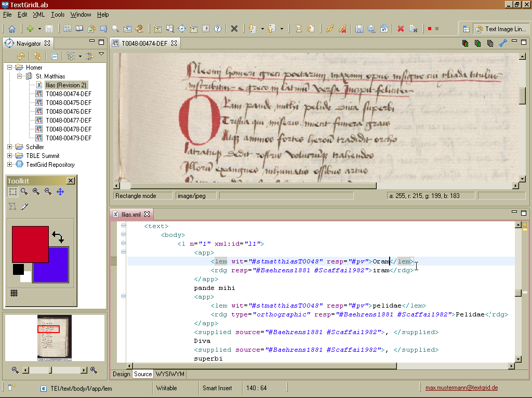Screen dimensions: 532x398
Task: Open the Text Image Link perspective button
Action: click(x=501, y=29)
